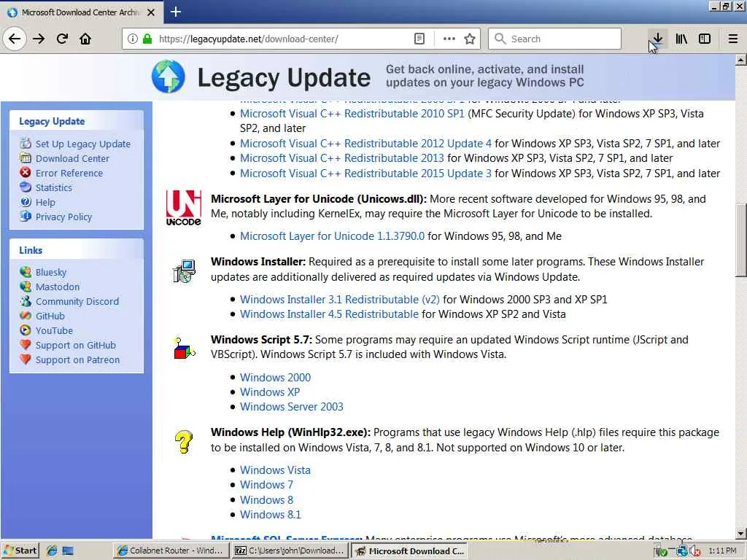747x560 pixels.
Task: Switch to Microsoft Download C... taskbar button
Action: [410, 551]
